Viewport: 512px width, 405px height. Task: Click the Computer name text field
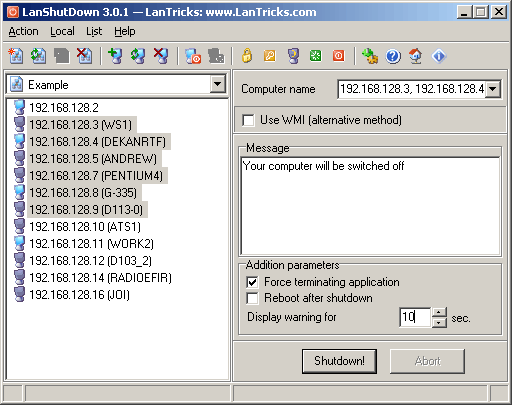point(412,89)
